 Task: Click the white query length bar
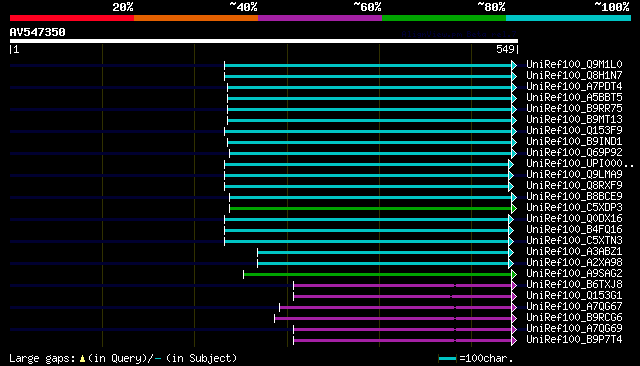pyautogui.click(x=264, y=41)
